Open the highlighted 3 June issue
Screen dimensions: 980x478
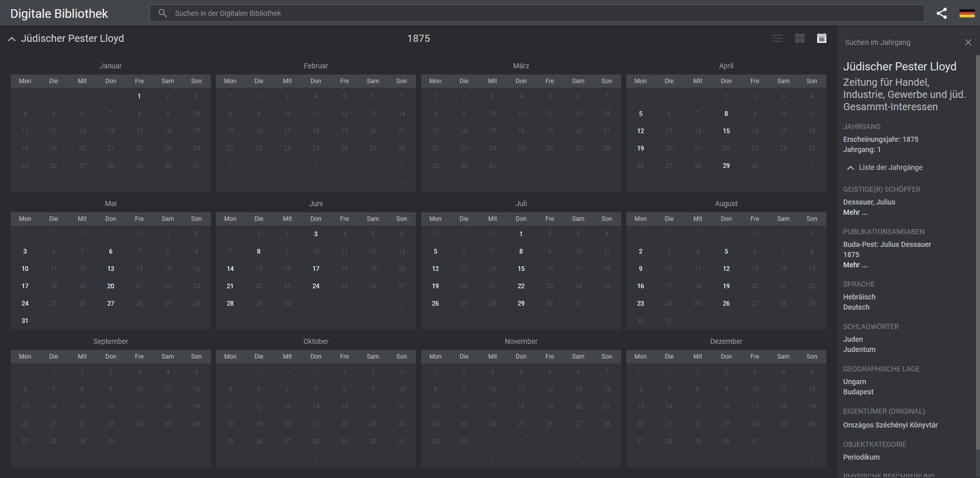316,234
